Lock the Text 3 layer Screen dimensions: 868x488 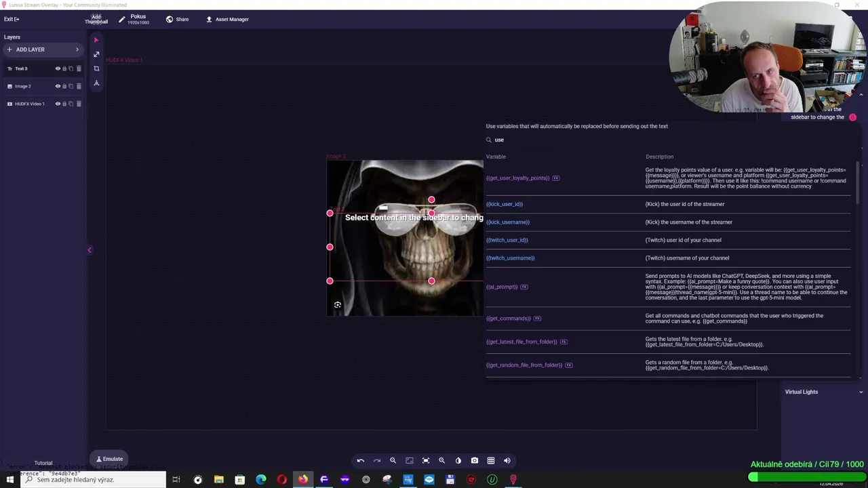point(64,68)
